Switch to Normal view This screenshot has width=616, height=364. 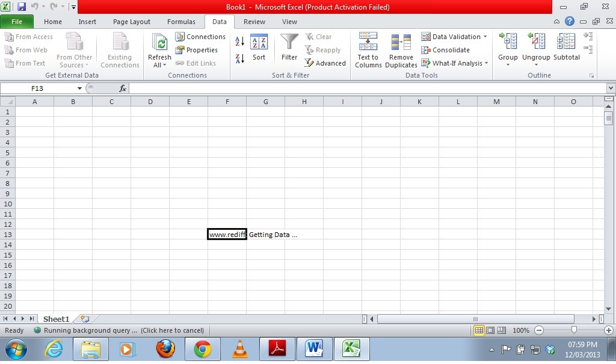pos(479,330)
